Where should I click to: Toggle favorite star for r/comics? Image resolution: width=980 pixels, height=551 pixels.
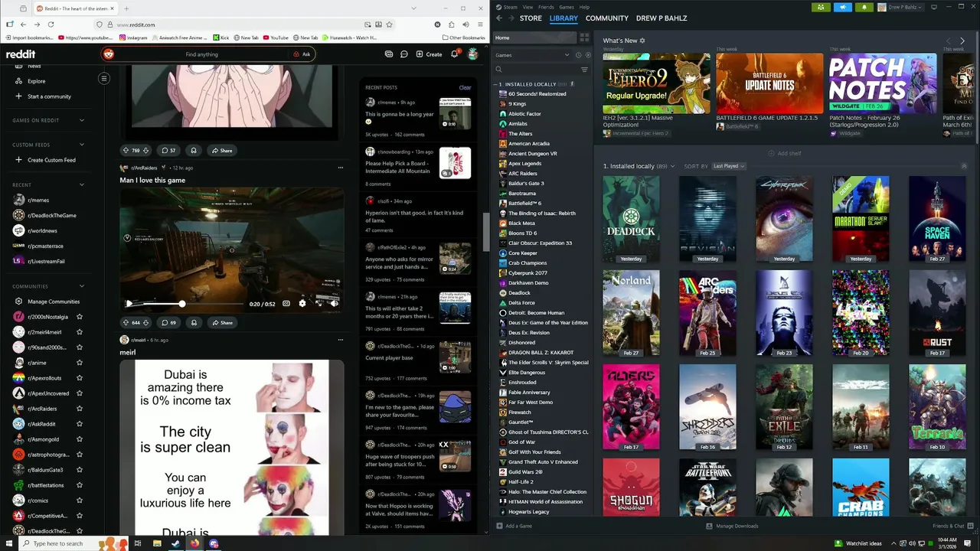(80, 500)
